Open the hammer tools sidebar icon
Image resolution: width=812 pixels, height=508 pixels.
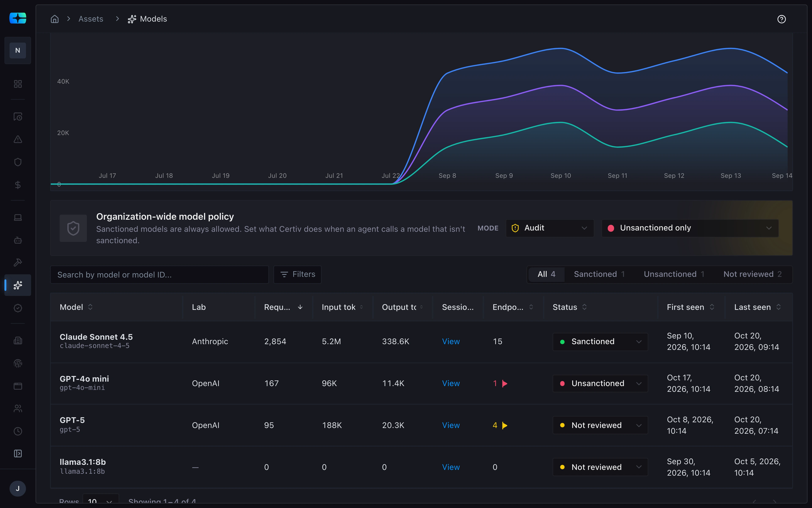coord(18,262)
